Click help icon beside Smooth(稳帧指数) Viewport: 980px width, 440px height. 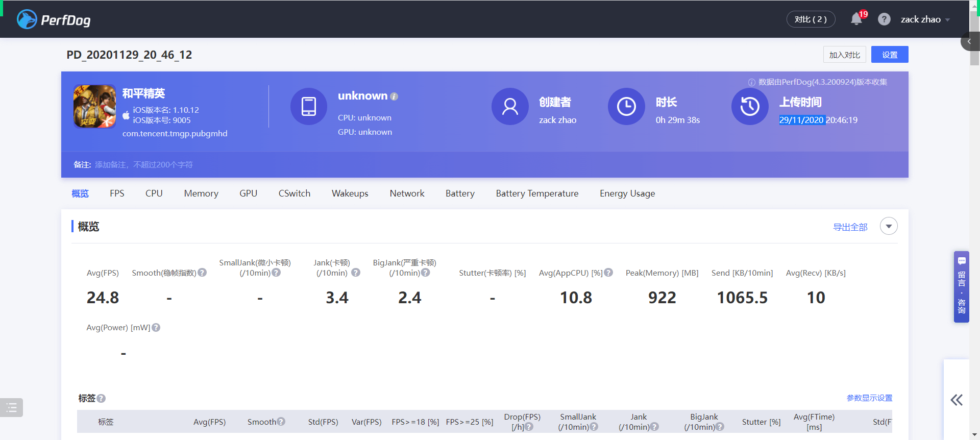coord(202,273)
